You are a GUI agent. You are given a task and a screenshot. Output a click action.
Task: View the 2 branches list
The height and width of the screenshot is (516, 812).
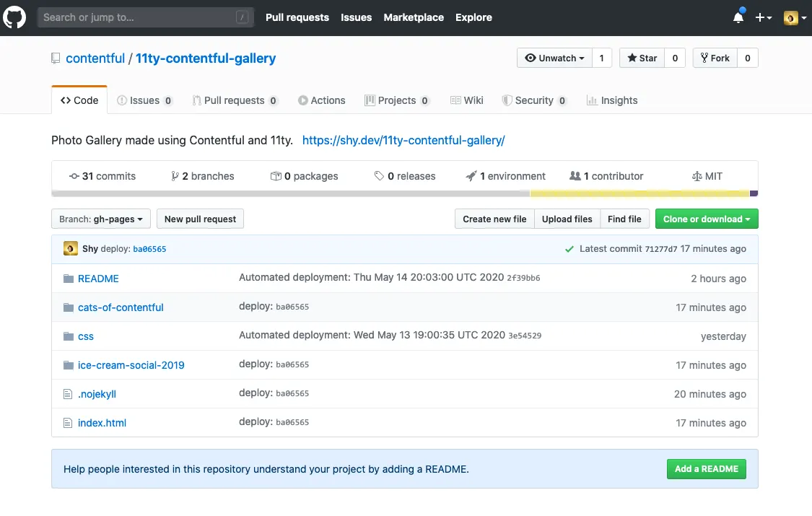[203, 176]
